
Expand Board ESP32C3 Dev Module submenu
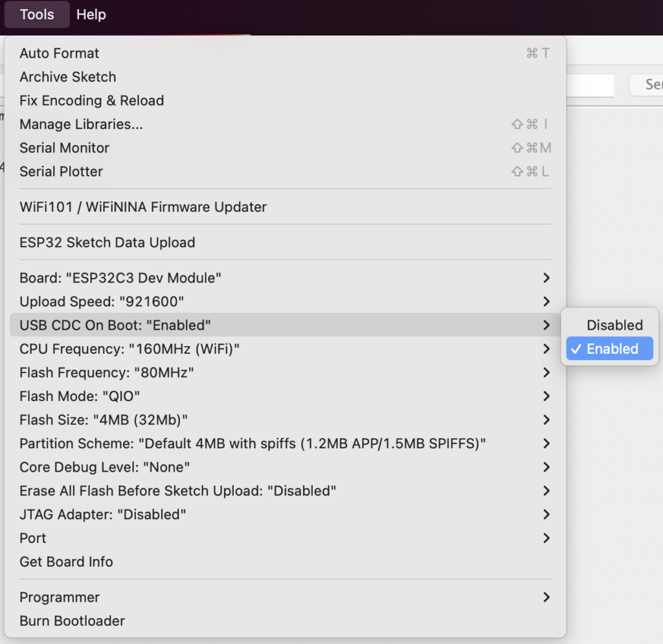(285, 278)
